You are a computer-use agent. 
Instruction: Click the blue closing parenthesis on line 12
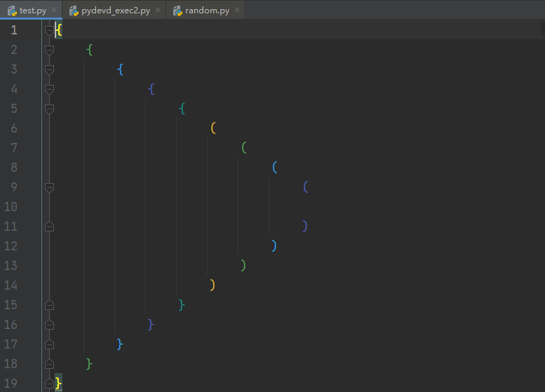(274, 246)
